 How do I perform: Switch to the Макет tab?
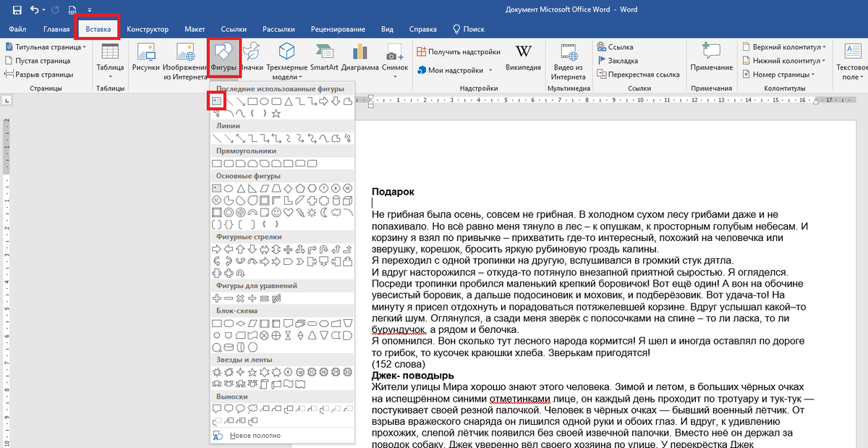point(195,29)
